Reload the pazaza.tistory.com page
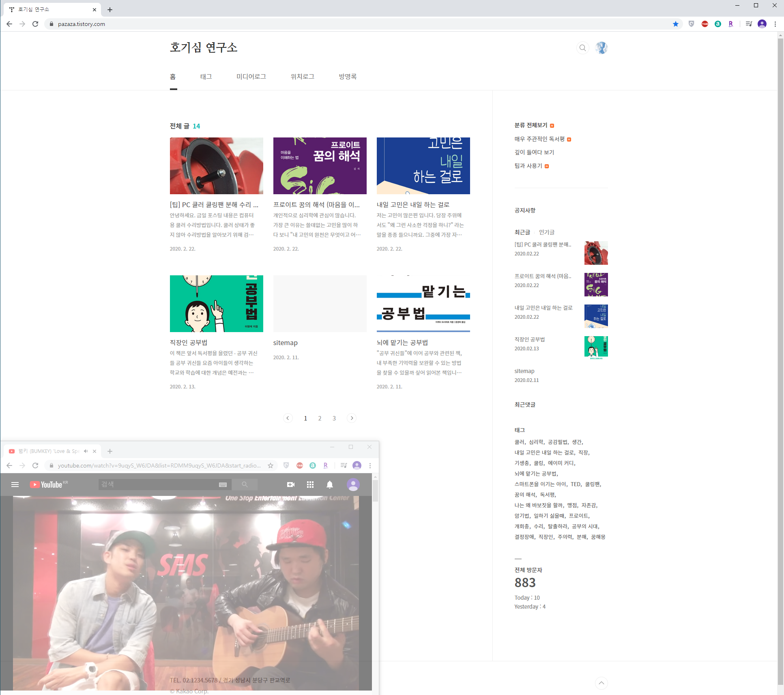Screen dimensions: 784x695 (x=35, y=24)
